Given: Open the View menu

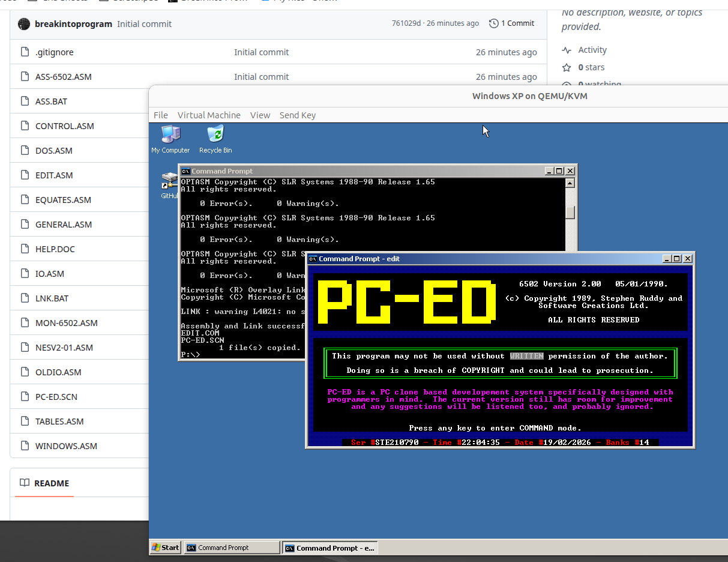Looking at the screenshot, I should [260, 115].
